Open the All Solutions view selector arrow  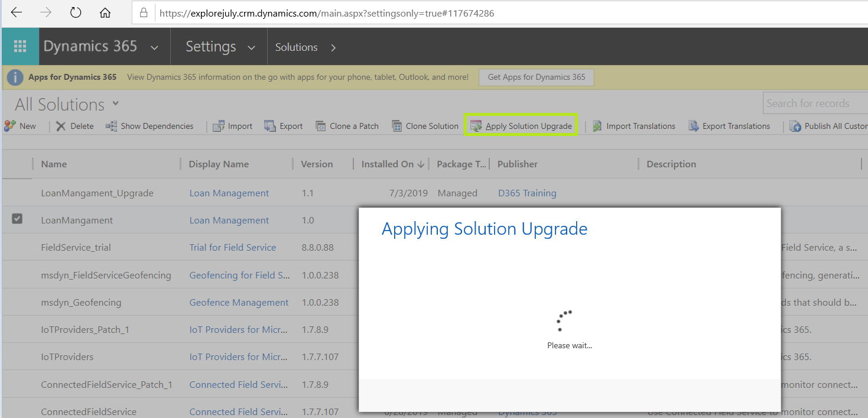[x=116, y=103]
